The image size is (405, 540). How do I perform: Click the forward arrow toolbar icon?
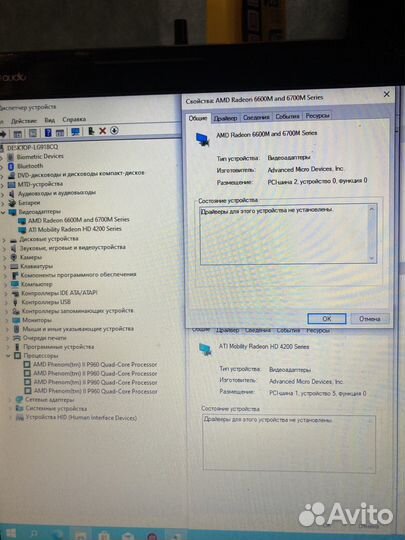(x=3, y=134)
